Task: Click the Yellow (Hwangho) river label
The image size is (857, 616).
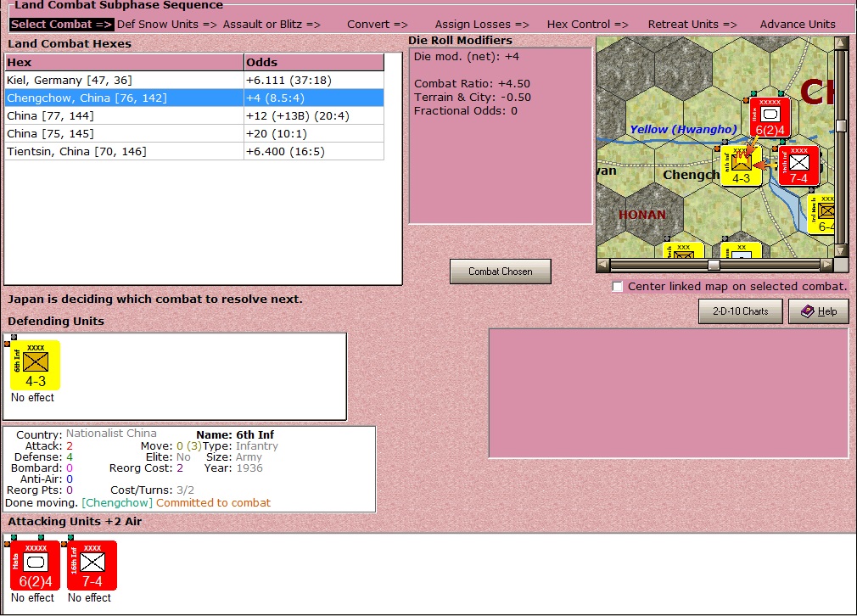Action: click(683, 129)
